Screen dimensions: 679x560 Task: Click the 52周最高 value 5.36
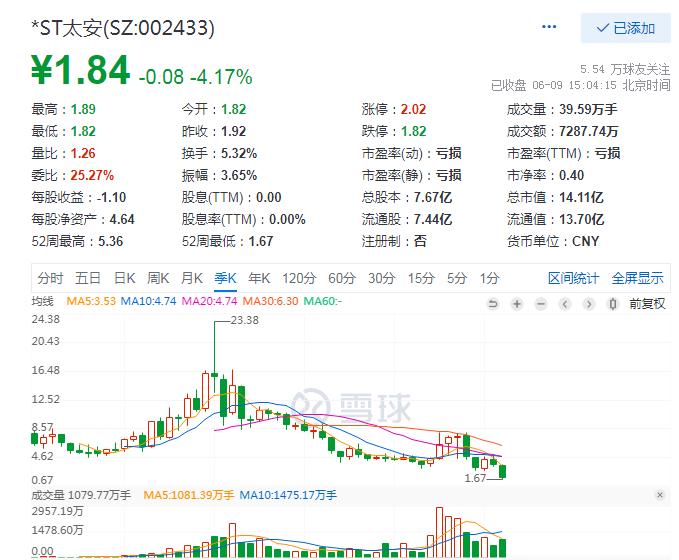[110, 241]
